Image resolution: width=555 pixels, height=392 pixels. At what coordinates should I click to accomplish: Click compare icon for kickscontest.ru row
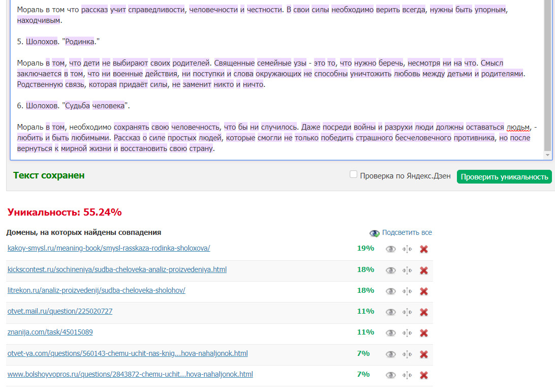(407, 270)
